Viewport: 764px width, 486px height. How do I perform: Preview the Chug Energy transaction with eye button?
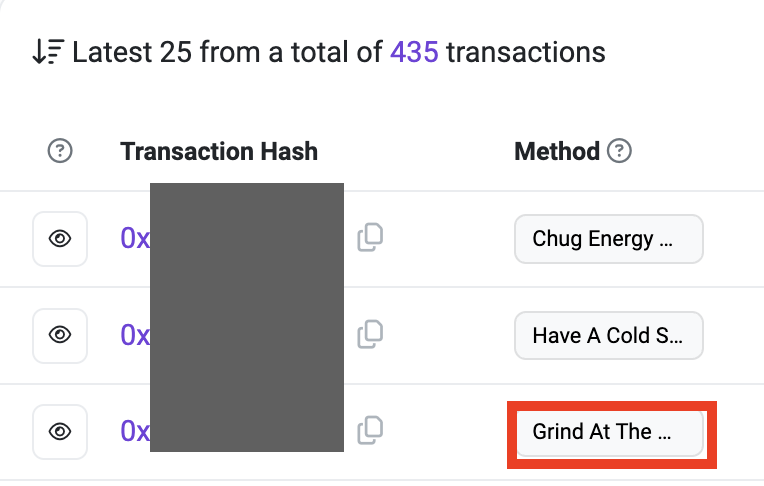point(60,239)
